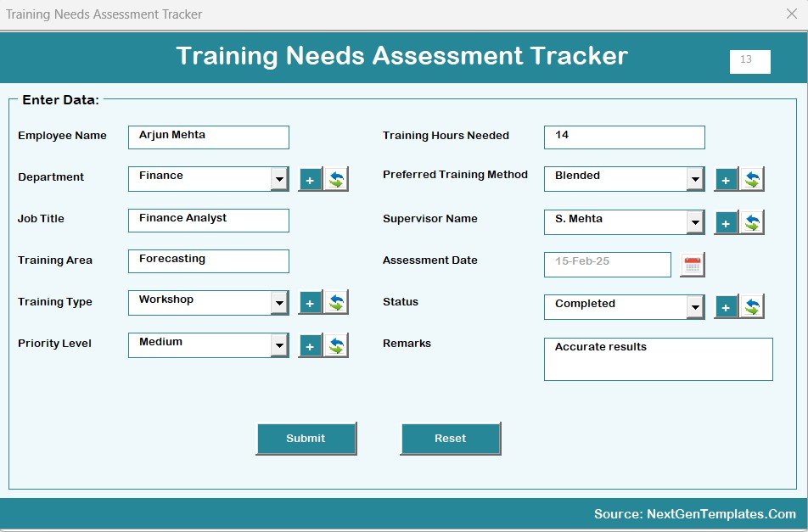Click into the Employee Name field
Screen dimensions: 808x532
coord(209,137)
